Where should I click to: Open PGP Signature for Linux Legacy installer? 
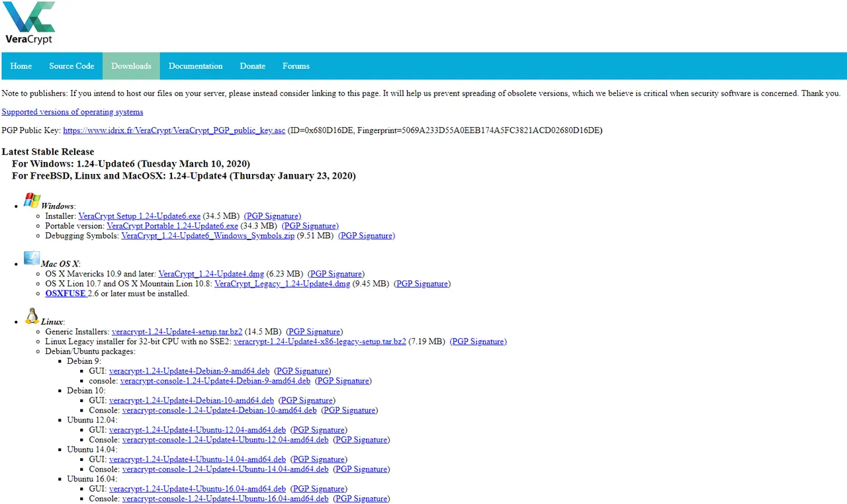click(478, 341)
